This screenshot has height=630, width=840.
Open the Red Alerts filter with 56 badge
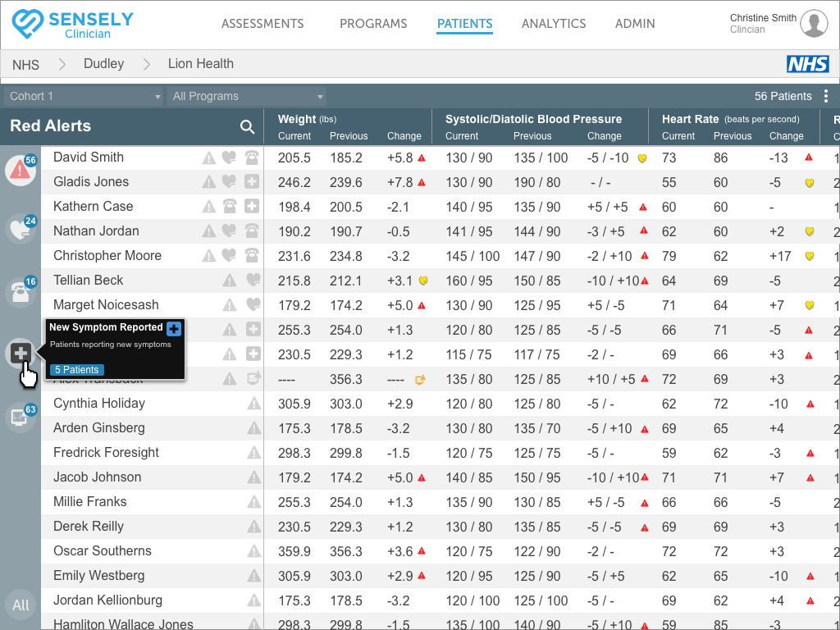21,170
